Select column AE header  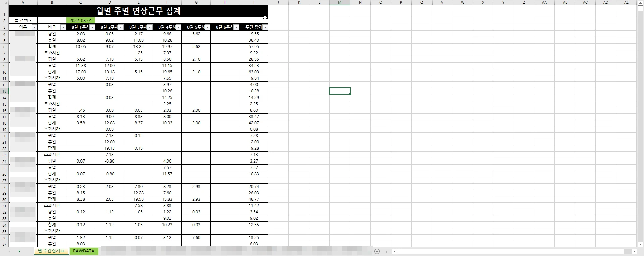(x=626, y=2)
